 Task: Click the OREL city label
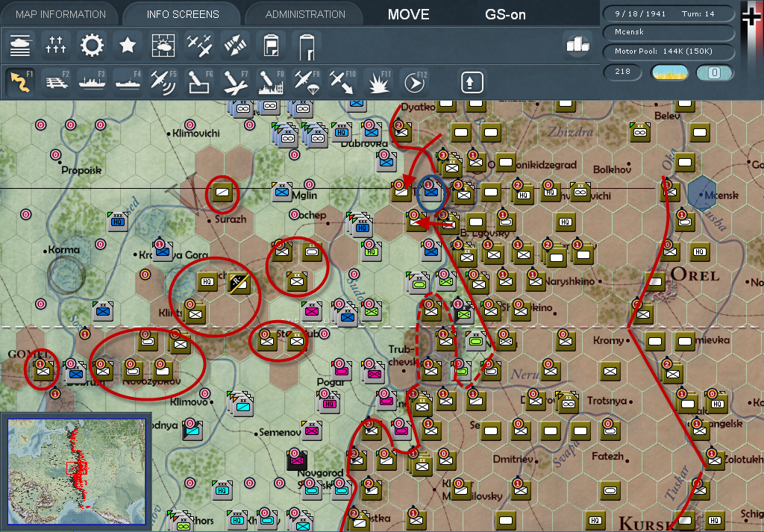(695, 275)
